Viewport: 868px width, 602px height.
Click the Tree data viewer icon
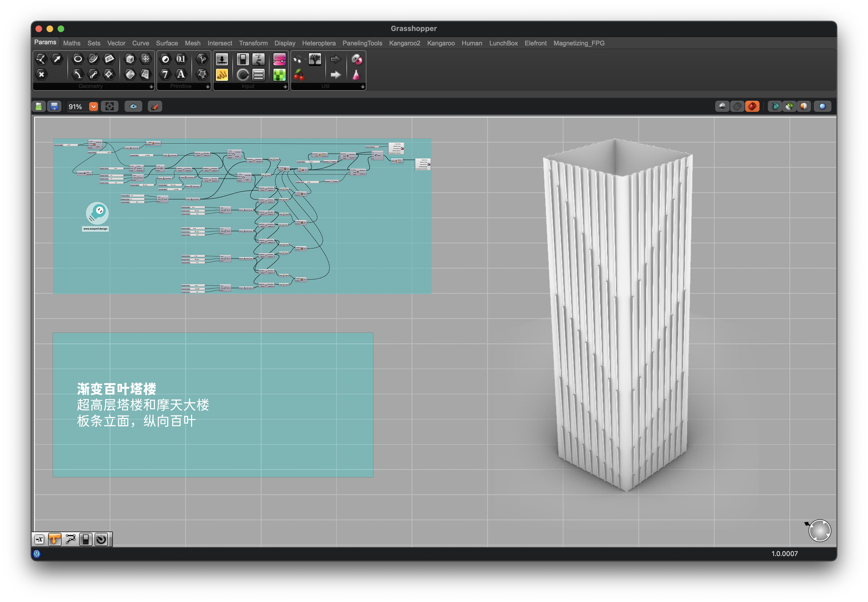[x=314, y=59]
